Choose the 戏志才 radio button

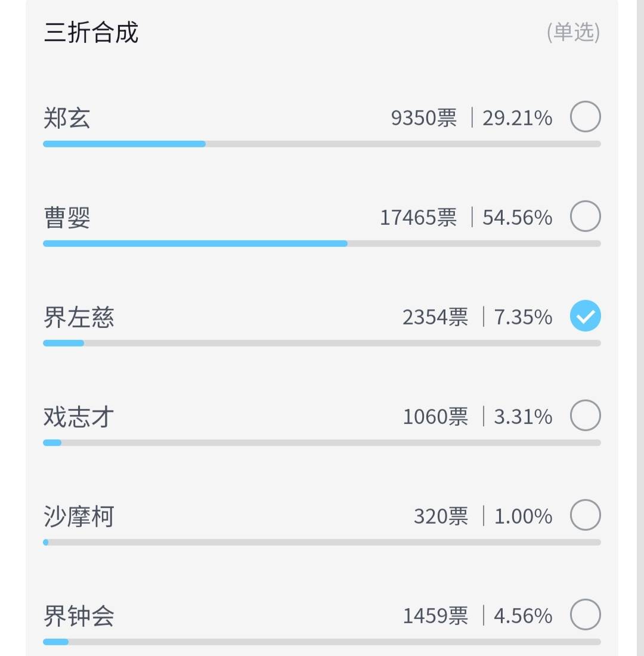(x=585, y=416)
